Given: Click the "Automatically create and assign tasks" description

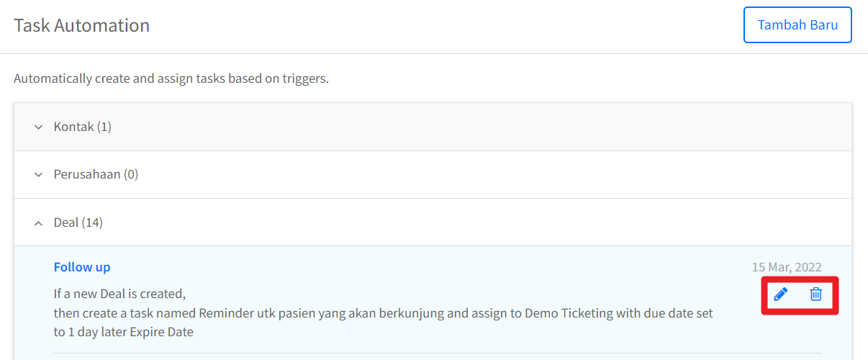Looking at the screenshot, I should (171, 78).
